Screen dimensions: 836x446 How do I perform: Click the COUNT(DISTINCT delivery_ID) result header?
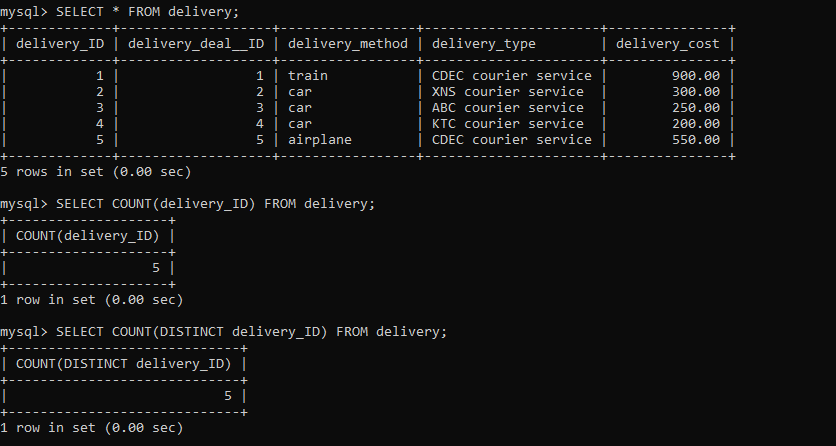coord(124,363)
